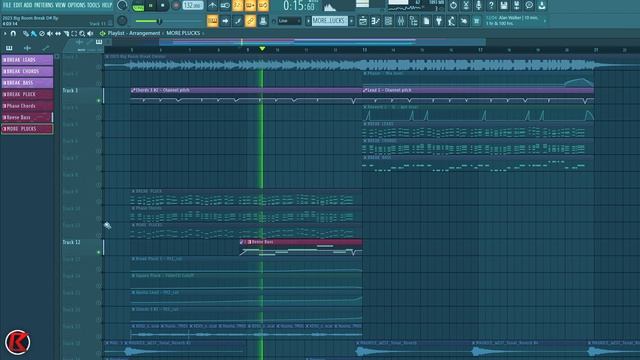Open the FILE menu

(x=7, y=5)
